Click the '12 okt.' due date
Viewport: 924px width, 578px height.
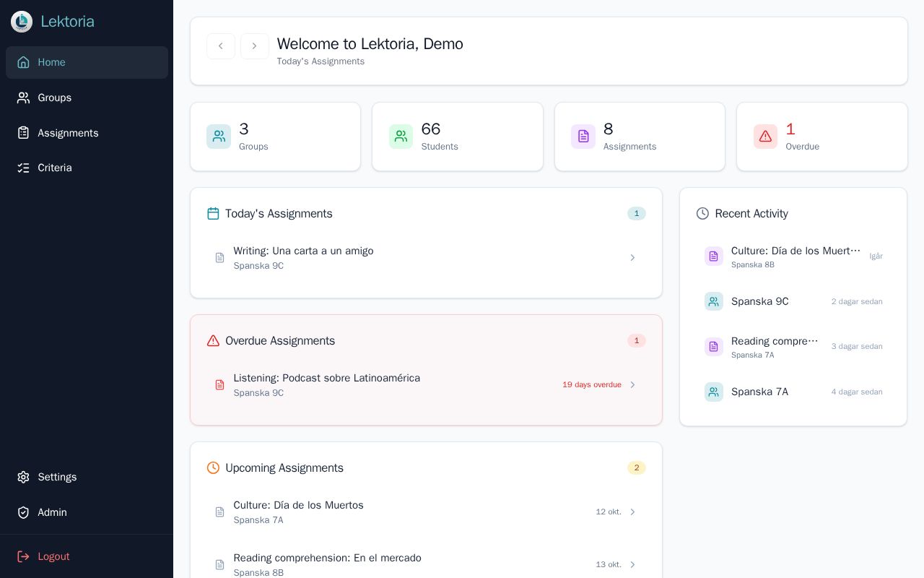coord(609,512)
